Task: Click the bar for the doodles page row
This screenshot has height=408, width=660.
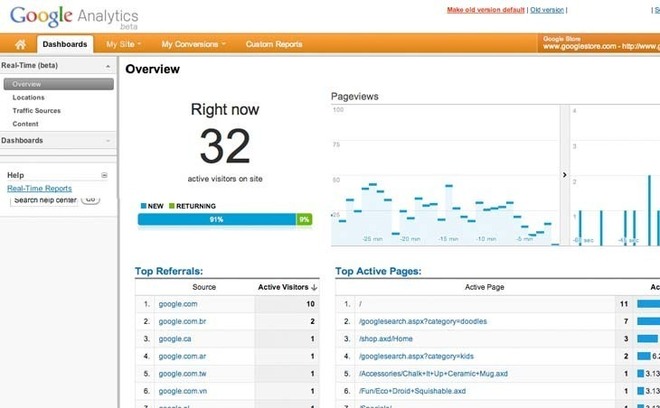Action: point(648,321)
